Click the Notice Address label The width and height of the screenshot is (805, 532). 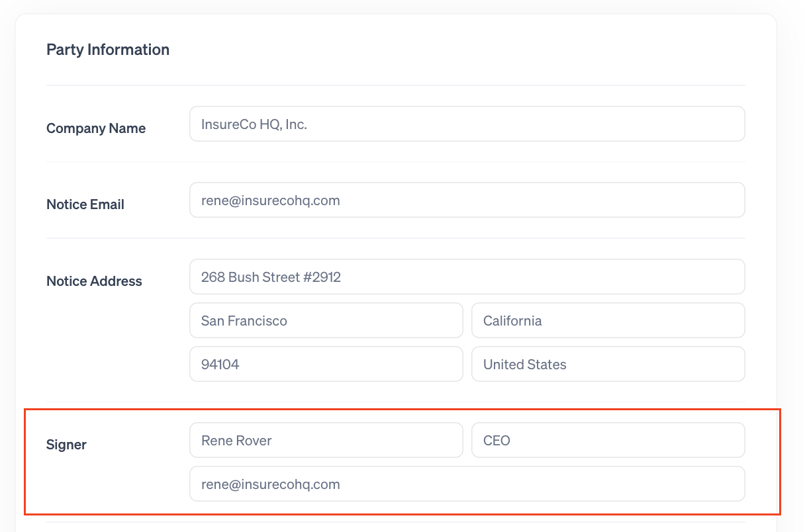(94, 281)
